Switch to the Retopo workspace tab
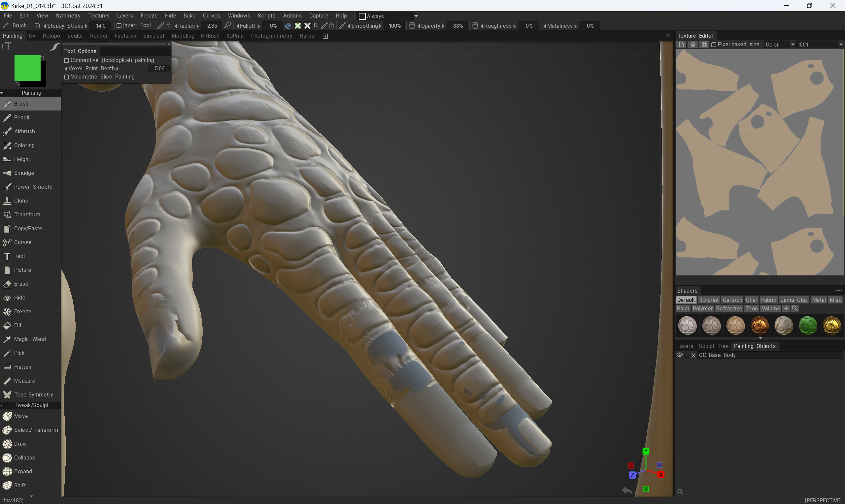845x504 pixels. [x=51, y=36]
